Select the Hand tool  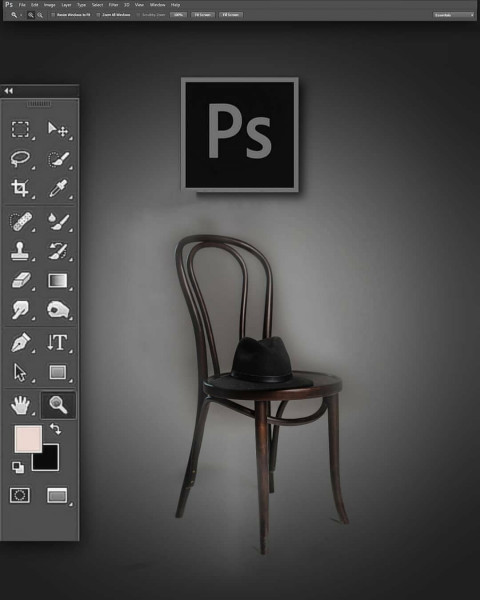click(20, 405)
